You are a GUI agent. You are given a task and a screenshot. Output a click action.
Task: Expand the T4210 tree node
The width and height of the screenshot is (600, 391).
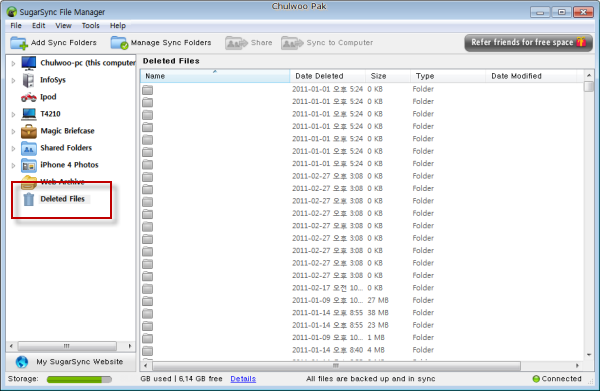(x=13, y=114)
